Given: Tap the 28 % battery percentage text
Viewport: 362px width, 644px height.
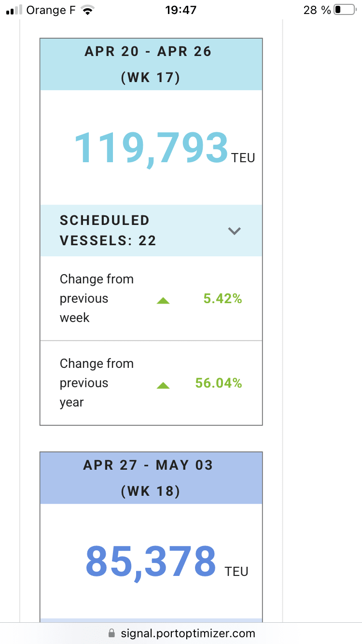Looking at the screenshot, I should pyautogui.click(x=317, y=10).
